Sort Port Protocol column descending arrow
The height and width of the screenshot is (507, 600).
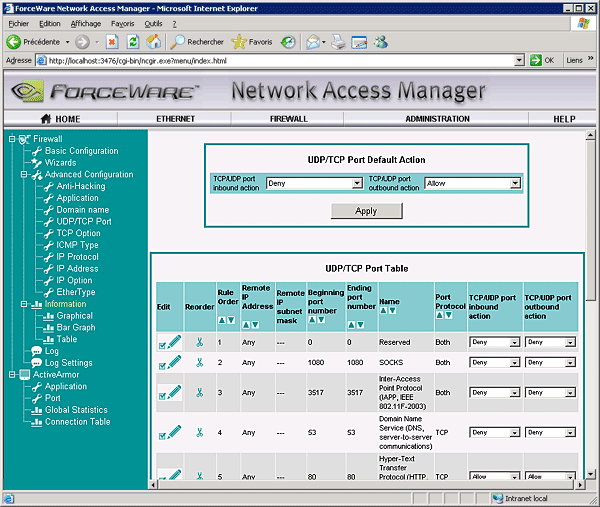coord(448,315)
